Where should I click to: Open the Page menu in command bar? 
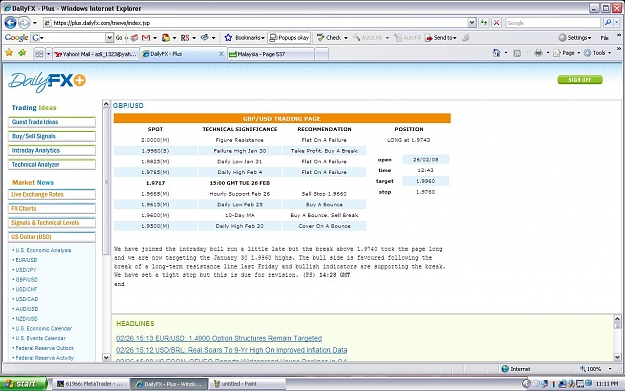pyautogui.click(x=566, y=53)
